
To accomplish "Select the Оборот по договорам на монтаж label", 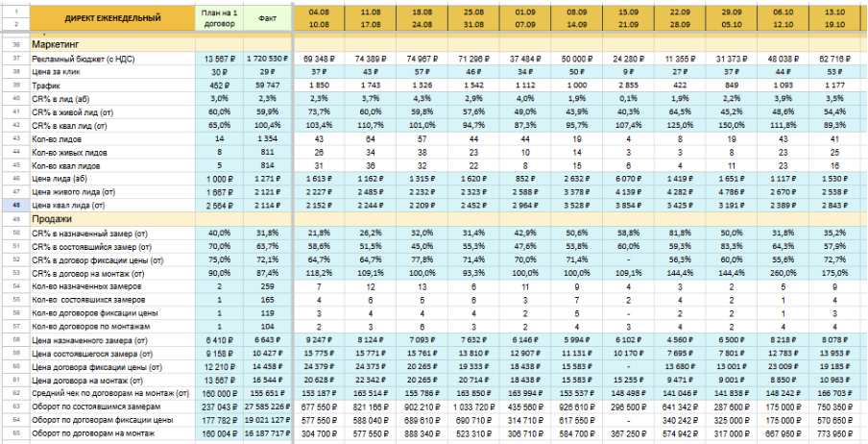I will coord(91,433).
